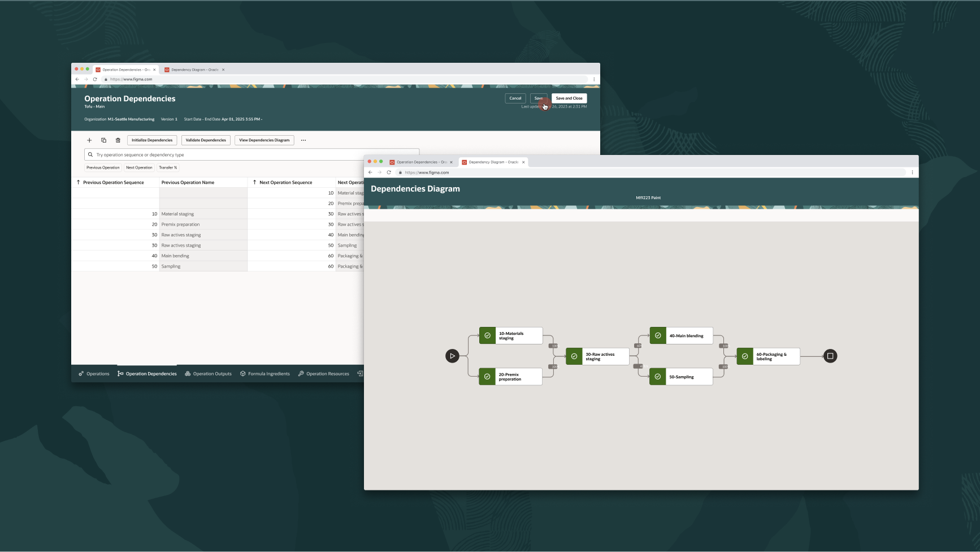This screenshot has width=980, height=552.
Task: Click the View Dependencies Diagram button
Action: 264,140
